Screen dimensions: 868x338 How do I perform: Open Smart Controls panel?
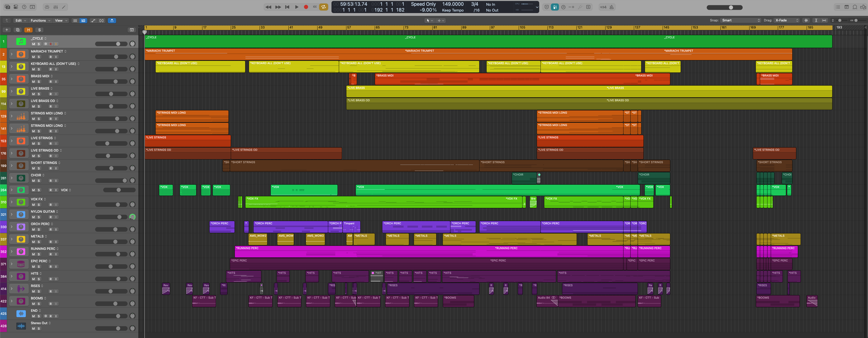pyautogui.click(x=47, y=7)
